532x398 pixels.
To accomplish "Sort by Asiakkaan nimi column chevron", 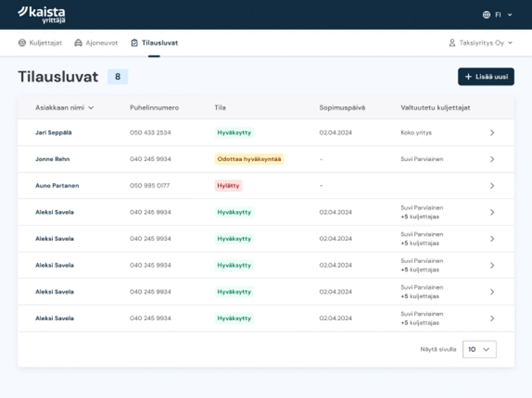I will [x=91, y=108].
